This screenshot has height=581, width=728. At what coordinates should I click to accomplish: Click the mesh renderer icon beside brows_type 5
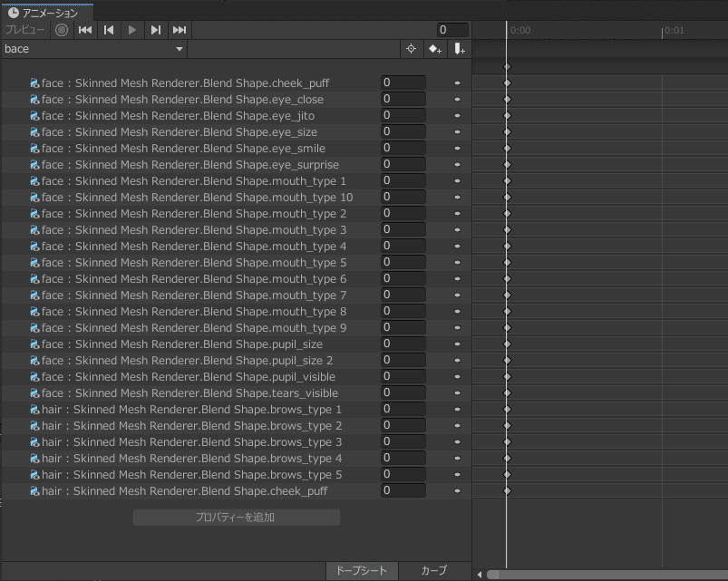point(34,474)
